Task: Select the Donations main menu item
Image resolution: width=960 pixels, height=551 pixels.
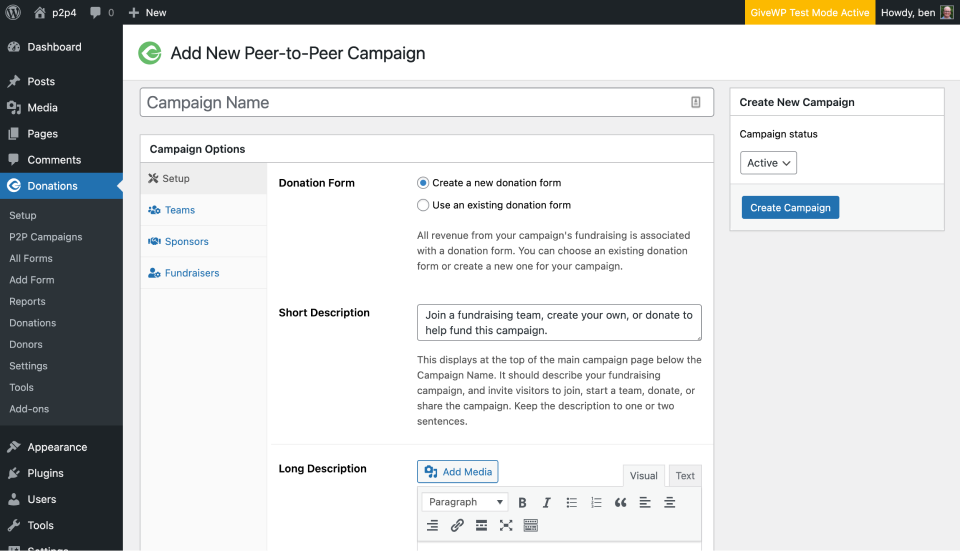Action: pos(61,186)
